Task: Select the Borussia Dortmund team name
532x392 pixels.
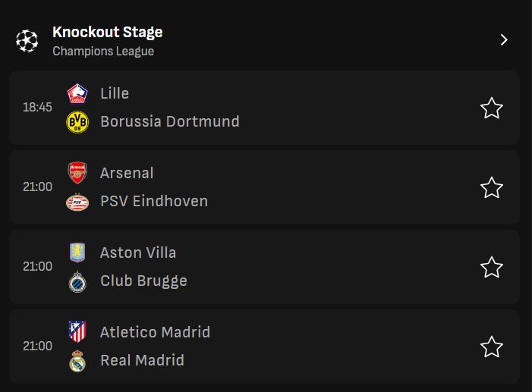Action: 169,121
